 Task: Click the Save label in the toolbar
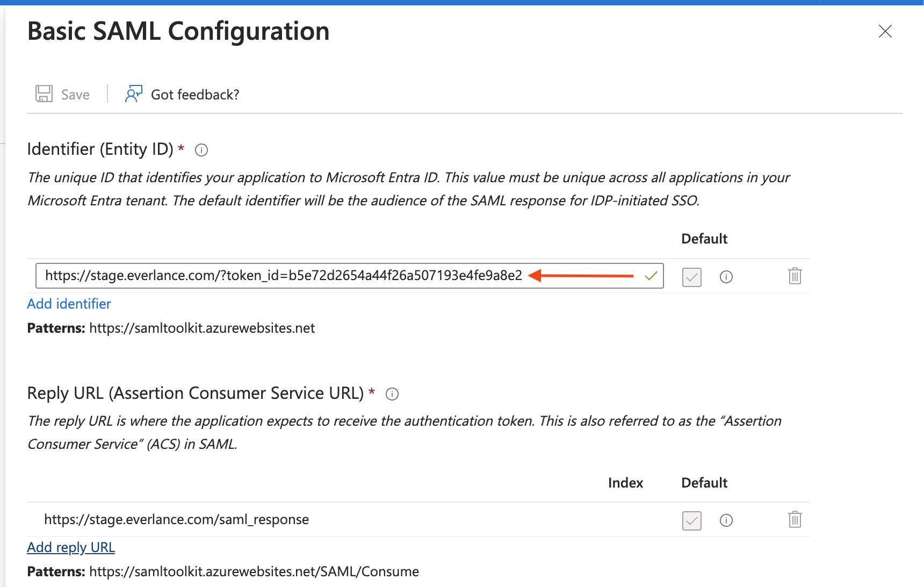(75, 95)
